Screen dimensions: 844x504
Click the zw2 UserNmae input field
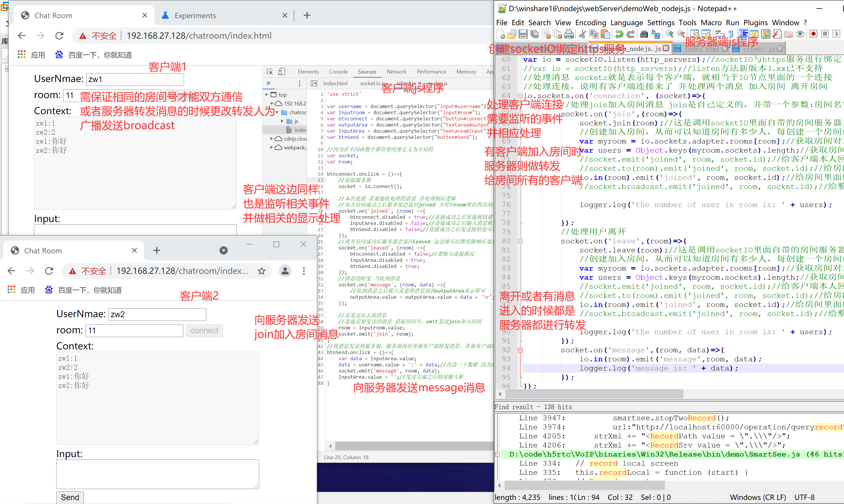tap(157, 314)
